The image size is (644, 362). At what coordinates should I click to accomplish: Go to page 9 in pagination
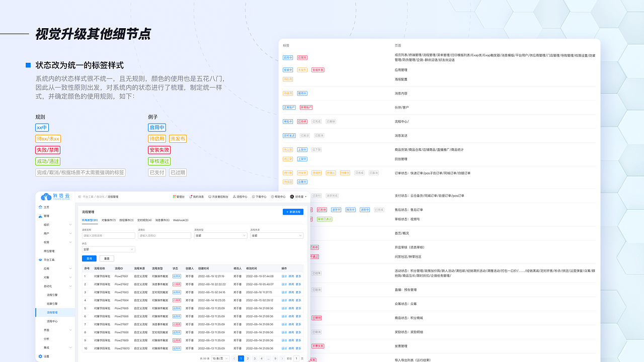pos(275,358)
